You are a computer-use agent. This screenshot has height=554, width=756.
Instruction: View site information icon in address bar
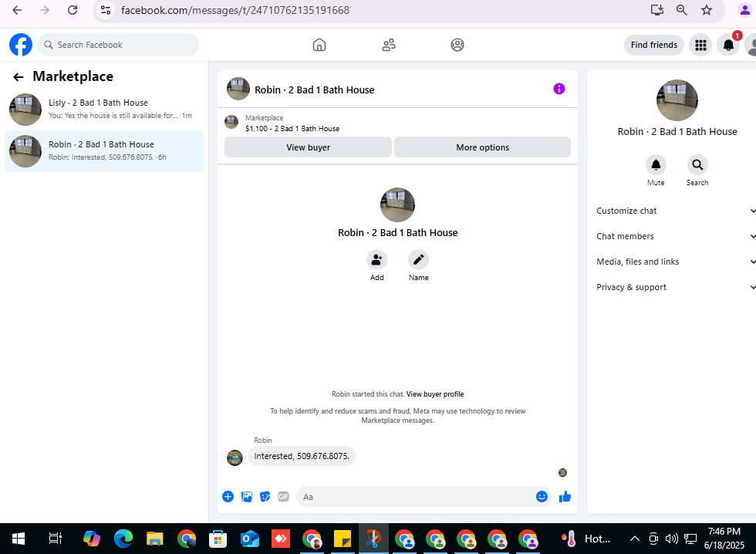pos(106,10)
